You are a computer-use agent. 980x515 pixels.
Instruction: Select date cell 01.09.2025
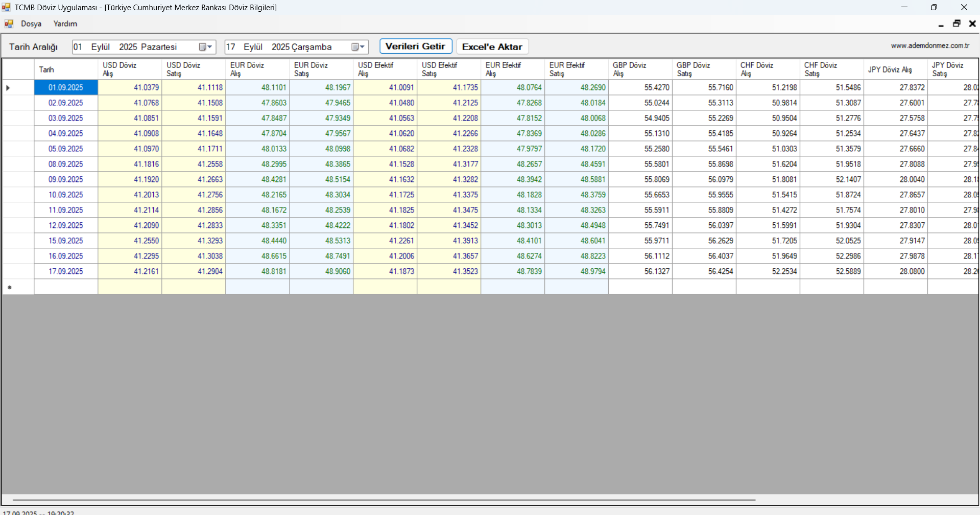[x=66, y=87]
